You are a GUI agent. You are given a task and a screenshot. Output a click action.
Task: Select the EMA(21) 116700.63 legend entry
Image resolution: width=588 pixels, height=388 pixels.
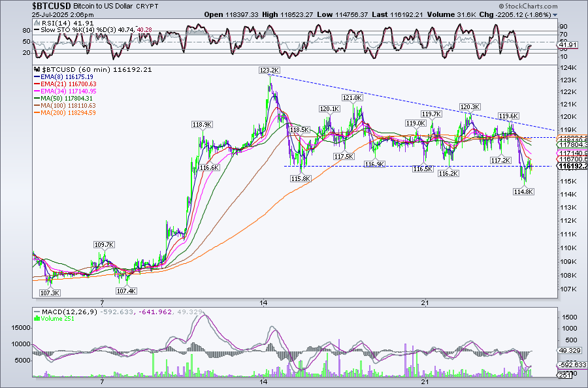pos(65,84)
